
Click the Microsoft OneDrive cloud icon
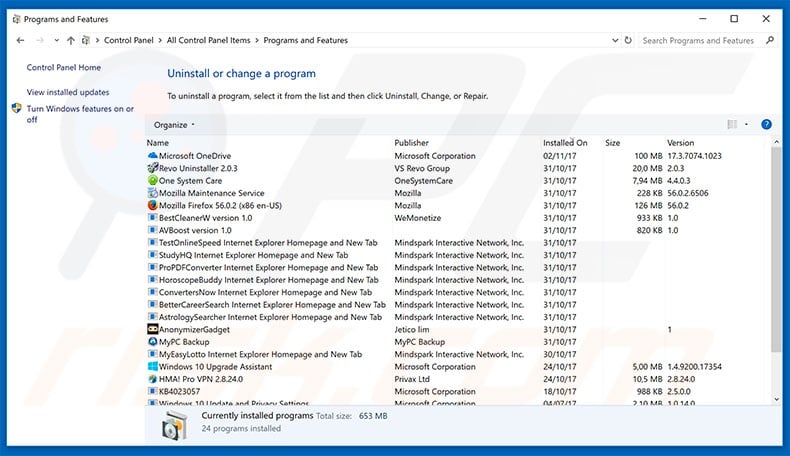coord(153,155)
